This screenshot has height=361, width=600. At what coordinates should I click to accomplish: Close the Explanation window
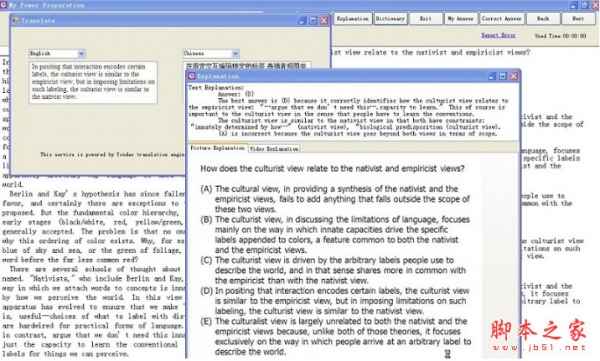(514, 76)
